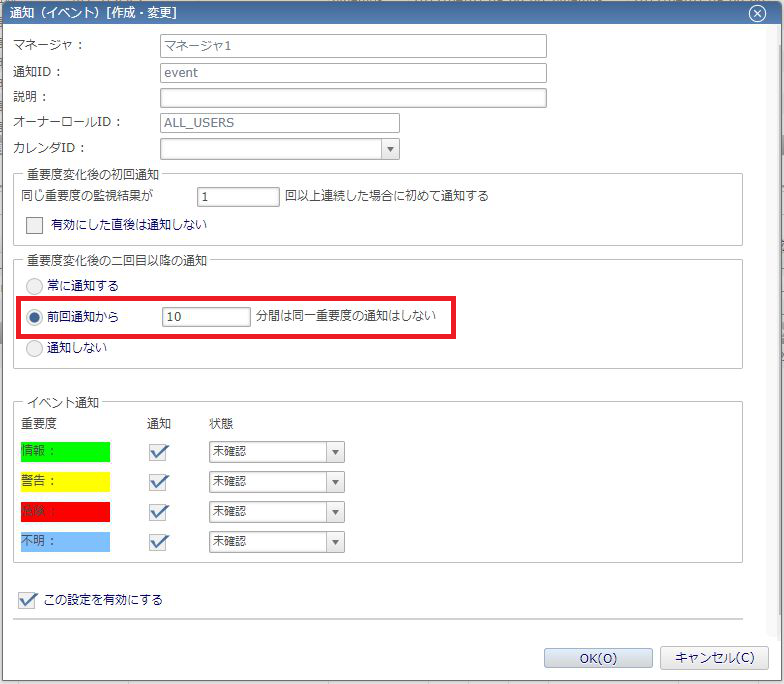
Task: Click the minutes field showing 10
Action: (x=206, y=317)
